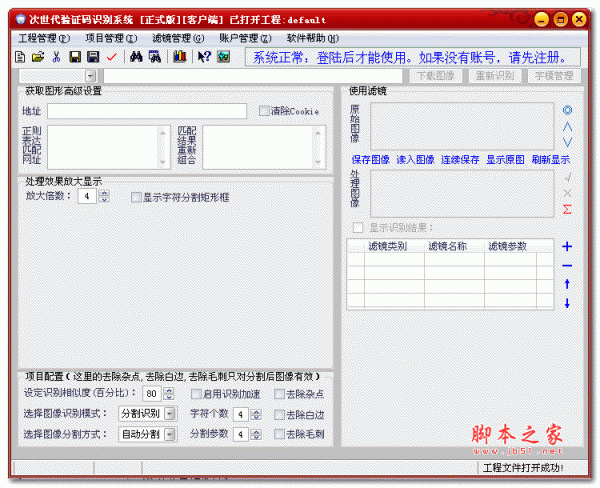Click the blue down caret beside 原始图像
The height and width of the screenshot is (488, 600).
567,142
